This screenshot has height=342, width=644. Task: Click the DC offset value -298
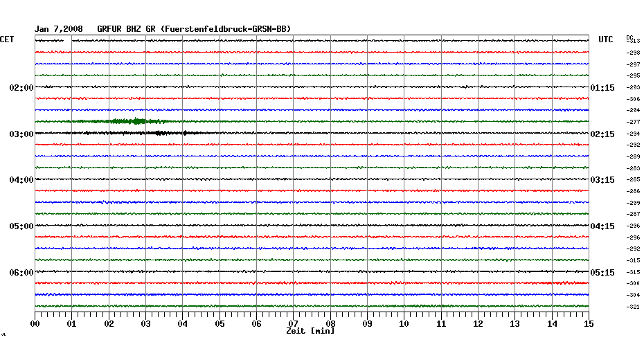click(x=634, y=53)
